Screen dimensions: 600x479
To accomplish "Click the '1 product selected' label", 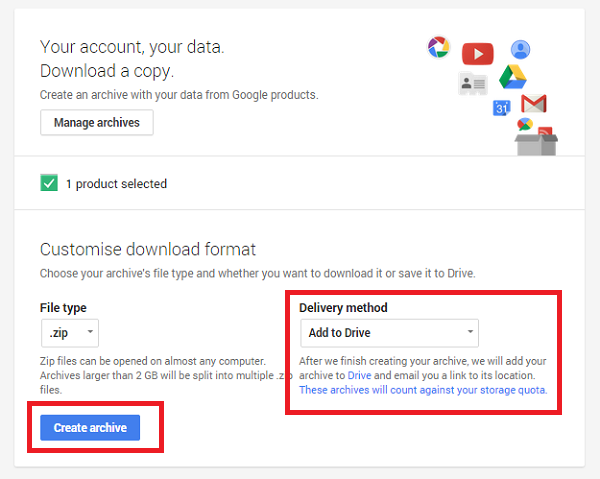I will (x=116, y=184).
